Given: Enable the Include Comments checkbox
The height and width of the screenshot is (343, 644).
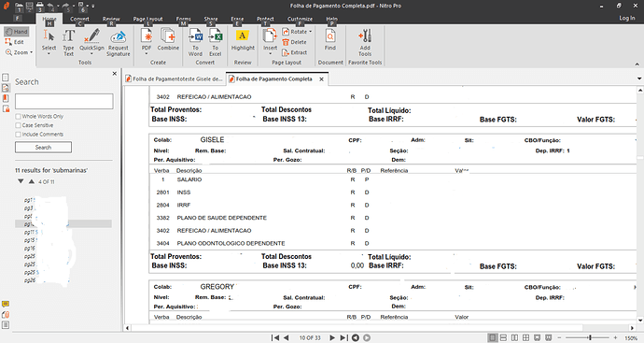Looking at the screenshot, I should 18,135.
